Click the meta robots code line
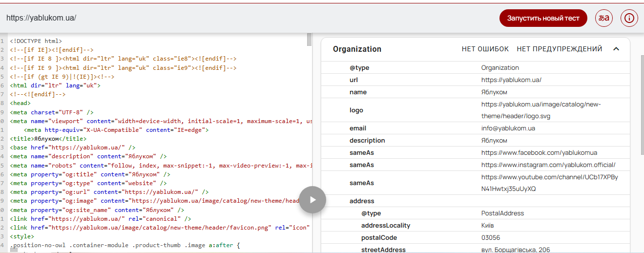644x253 pixels. tap(161, 166)
